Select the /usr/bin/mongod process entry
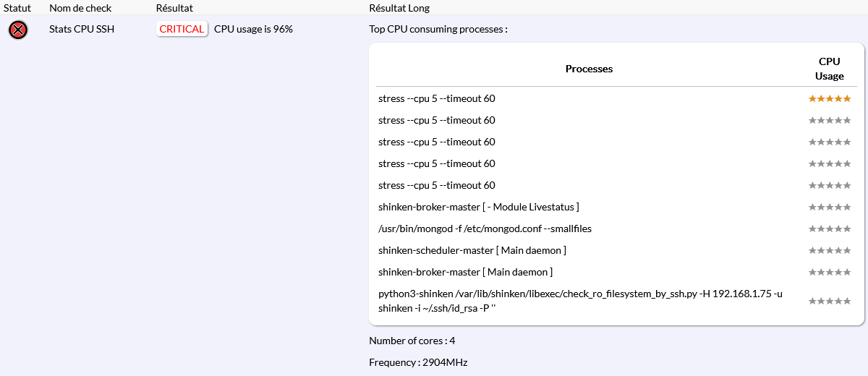 (x=485, y=228)
